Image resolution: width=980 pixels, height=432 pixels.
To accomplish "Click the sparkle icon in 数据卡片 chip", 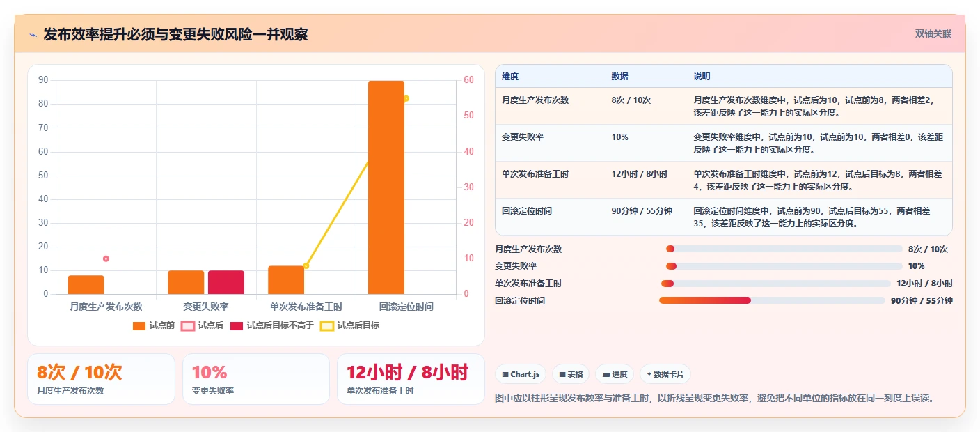I will 649,374.
